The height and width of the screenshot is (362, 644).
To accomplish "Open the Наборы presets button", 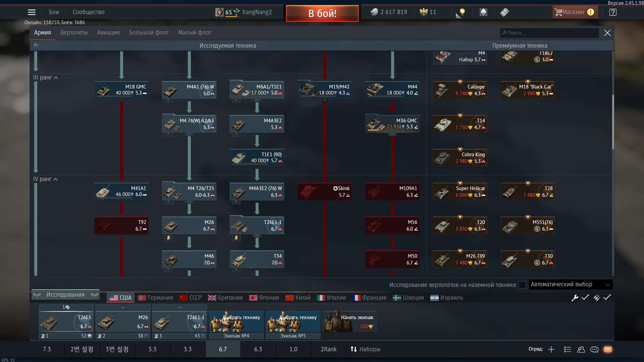I will 365,349.
